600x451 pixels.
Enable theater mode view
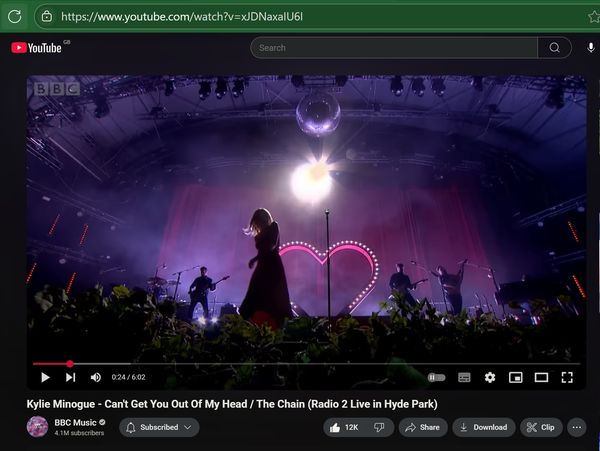541,378
